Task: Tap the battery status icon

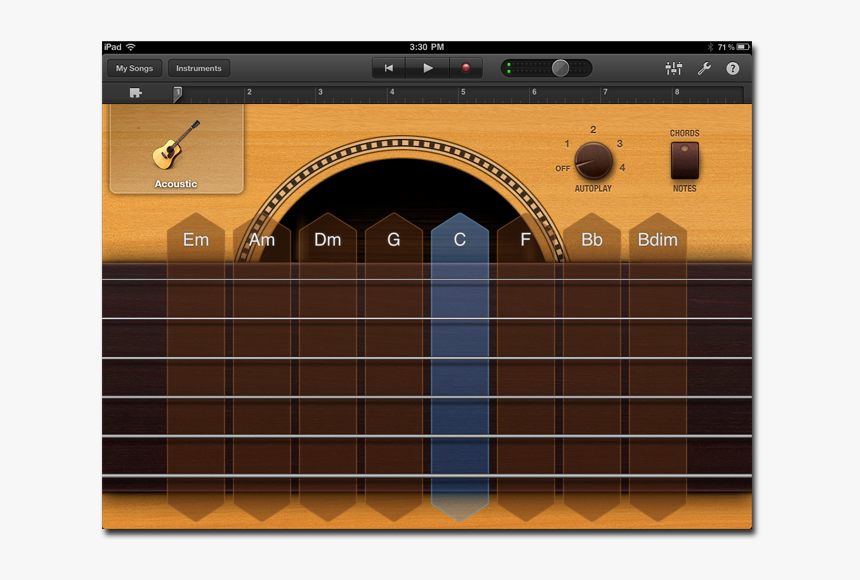Action: (743, 47)
